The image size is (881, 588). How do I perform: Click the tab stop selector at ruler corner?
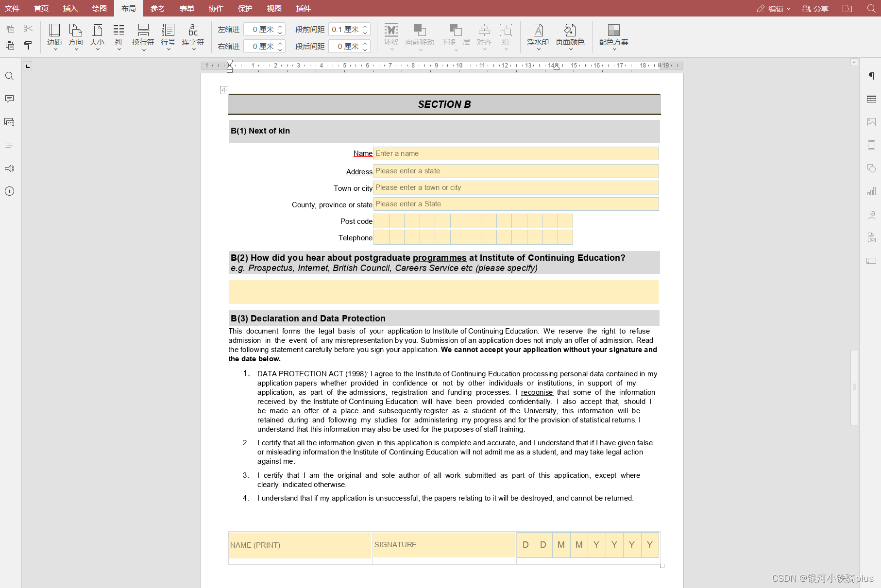[x=28, y=66]
